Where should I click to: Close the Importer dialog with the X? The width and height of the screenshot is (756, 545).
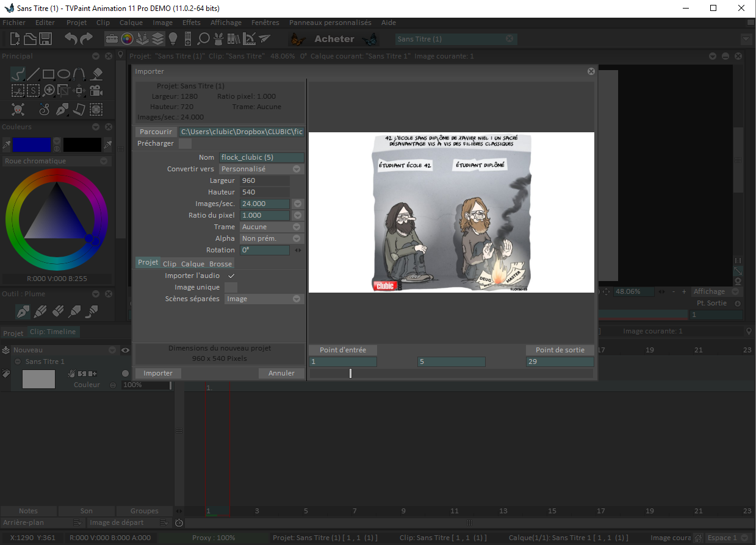[x=591, y=71]
